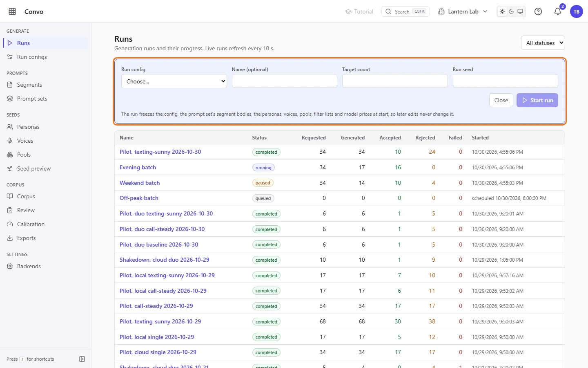The width and height of the screenshot is (588, 368).
Task: Focus the Name (optional) input field
Action: 285,81
